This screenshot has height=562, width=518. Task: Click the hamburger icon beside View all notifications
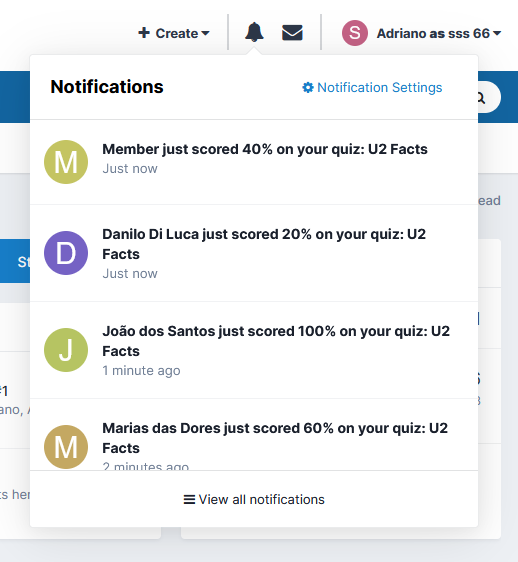[189, 499]
